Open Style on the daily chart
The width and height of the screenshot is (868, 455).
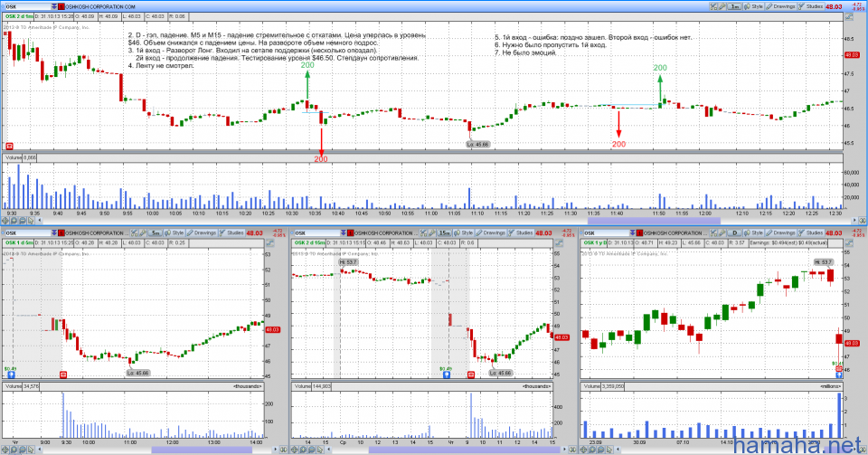(x=753, y=233)
